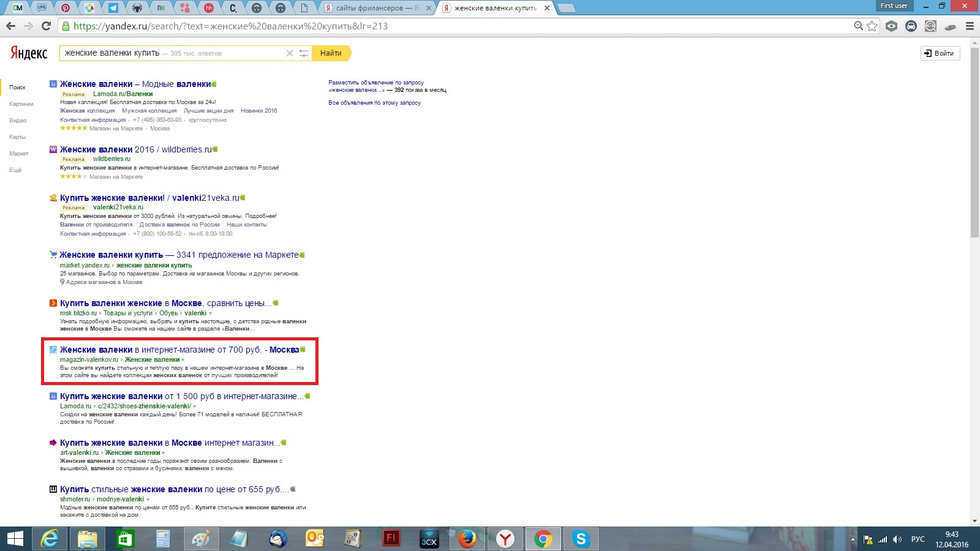Expand dropdown arrow beside shmoter.ru modnye-valenki URL

pos(148,500)
